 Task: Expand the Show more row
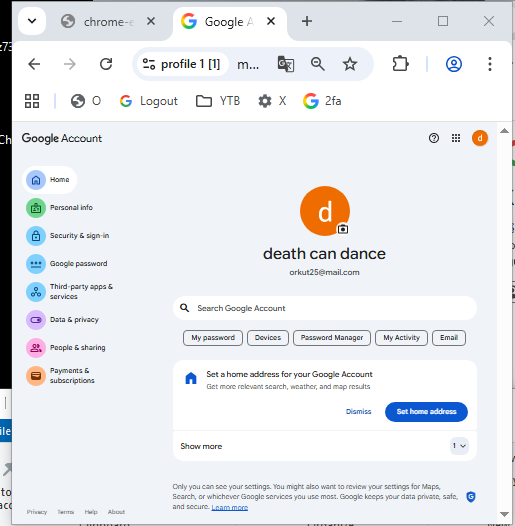(x=325, y=446)
